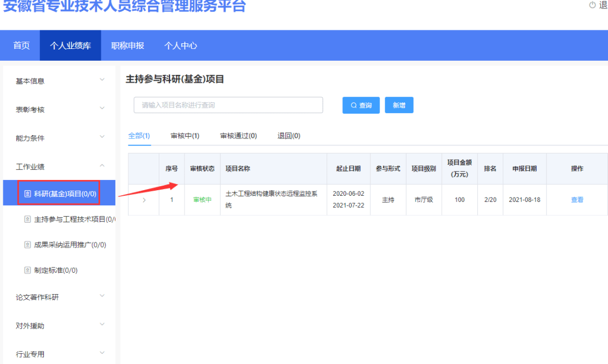Click the 新增 button to add a project
This screenshot has width=608, height=364.
[399, 105]
